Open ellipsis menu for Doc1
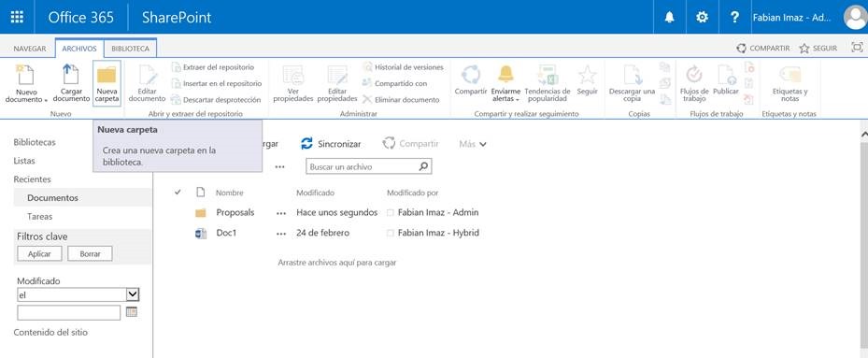This screenshot has height=358, width=868. [281, 234]
